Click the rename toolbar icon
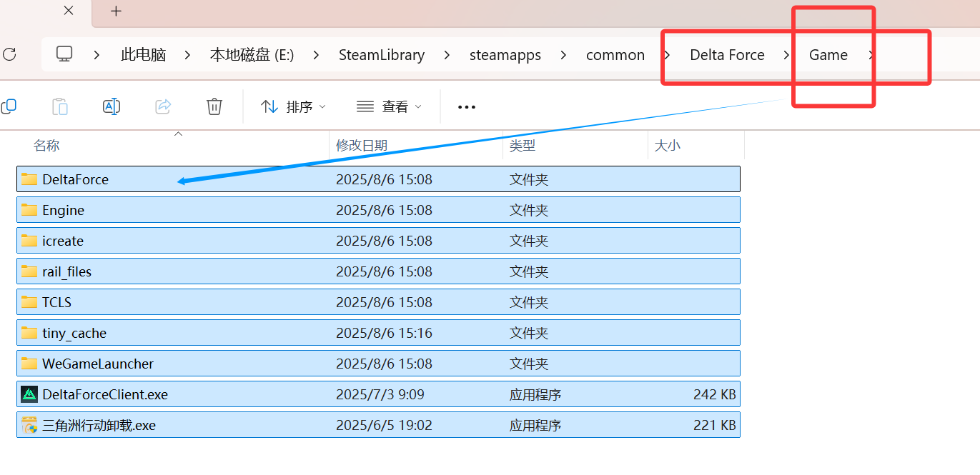The image size is (980, 475). (x=112, y=106)
